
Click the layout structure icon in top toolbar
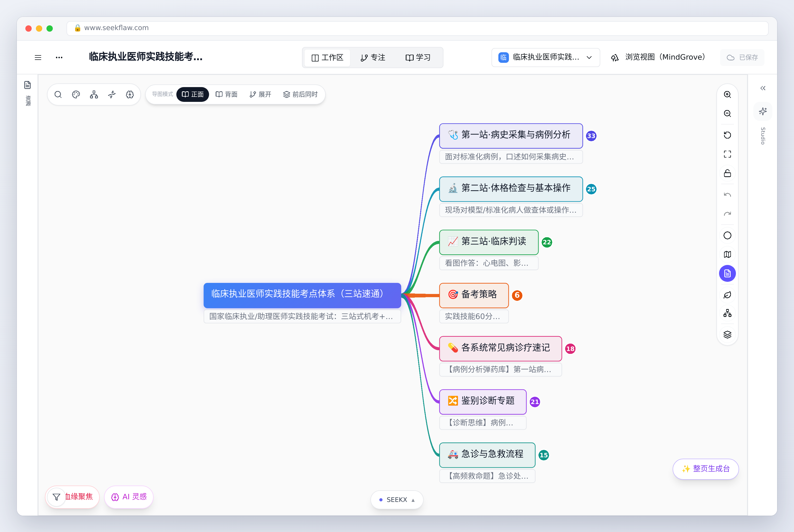[x=94, y=94]
